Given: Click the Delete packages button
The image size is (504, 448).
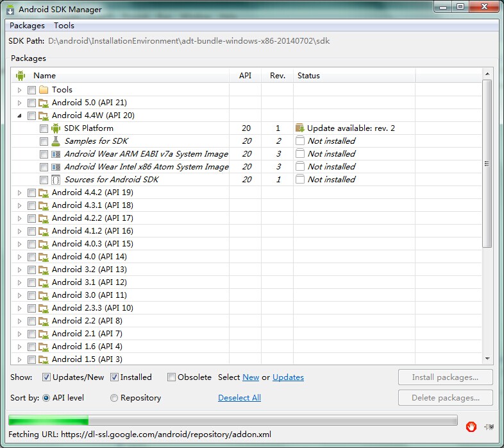Looking at the screenshot, I should (x=445, y=398).
